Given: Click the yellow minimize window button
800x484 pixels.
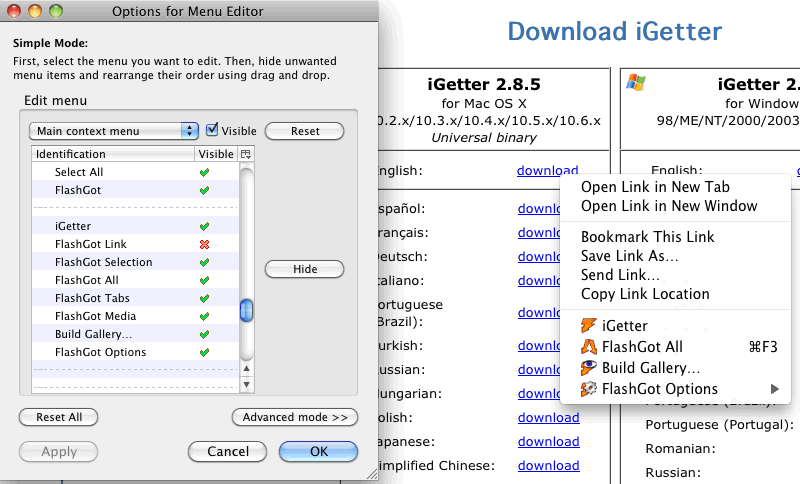Looking at the screenshot, I should [35, 11].
